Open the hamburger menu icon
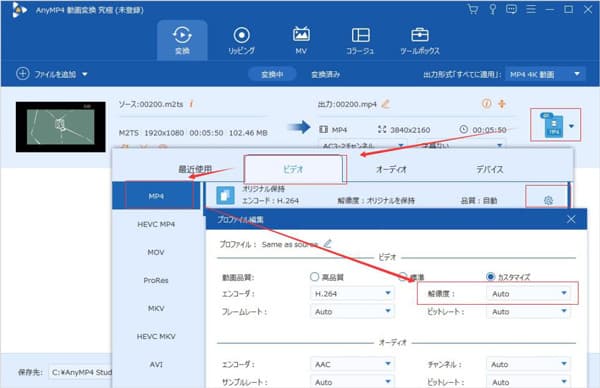600x388 pixels. tap(531, 9)
